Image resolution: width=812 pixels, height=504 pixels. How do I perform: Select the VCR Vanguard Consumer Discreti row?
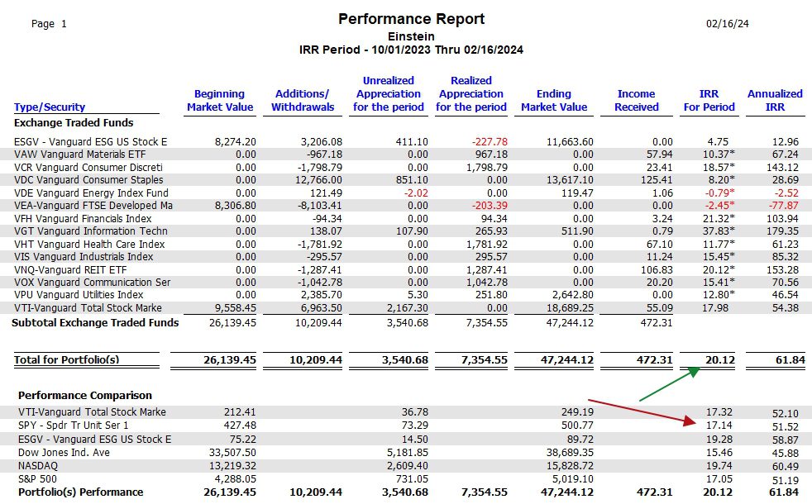(406, 167)
